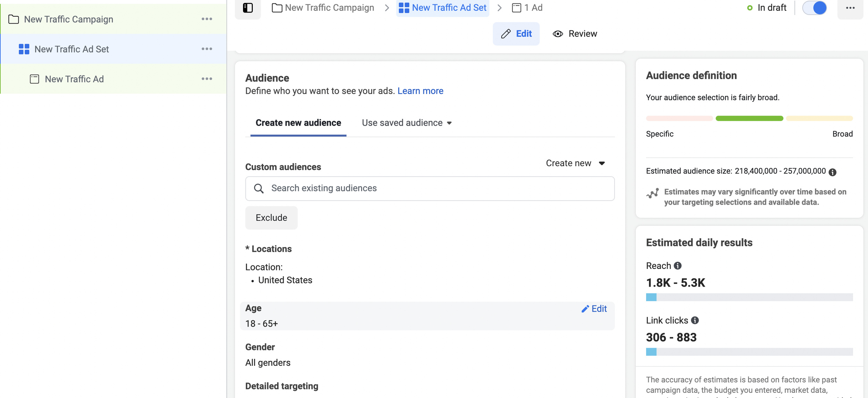The image size is (868, 398).
Task: Select New Traffic Ad in campaign tree
Action: (74, 79)
